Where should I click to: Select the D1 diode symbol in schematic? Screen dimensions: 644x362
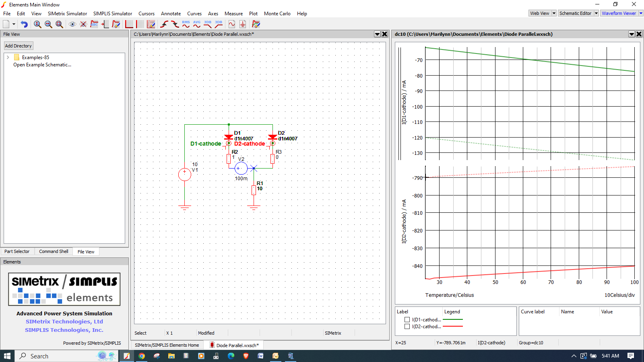point(229,137)
